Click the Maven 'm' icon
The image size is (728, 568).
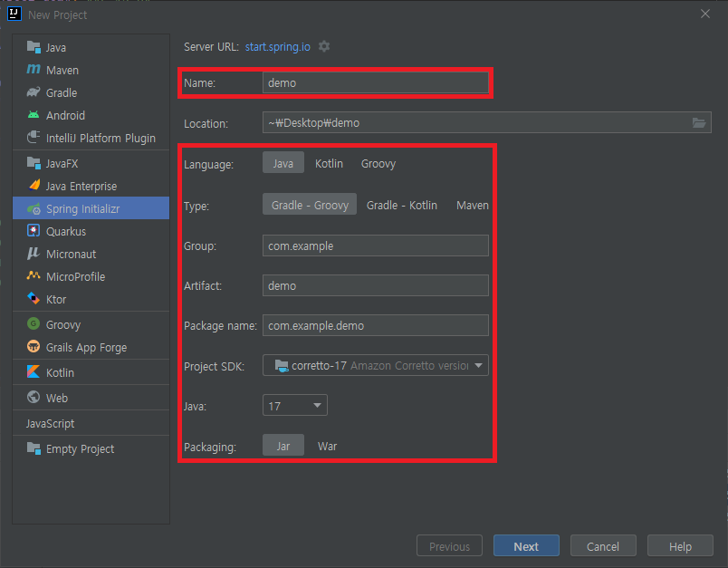coord(34,69)
